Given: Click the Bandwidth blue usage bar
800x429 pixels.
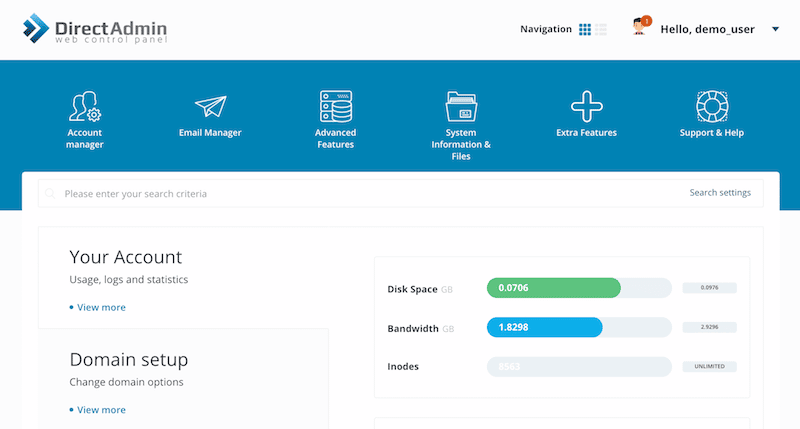Looking at the screenshot, I should (x=544, y=327).
